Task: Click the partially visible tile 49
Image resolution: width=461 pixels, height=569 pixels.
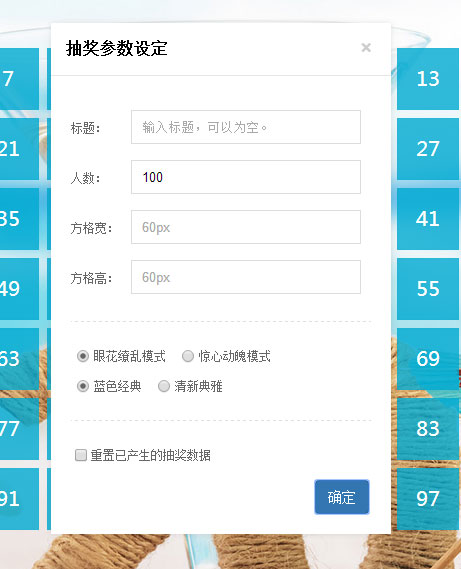Action: 19,289
